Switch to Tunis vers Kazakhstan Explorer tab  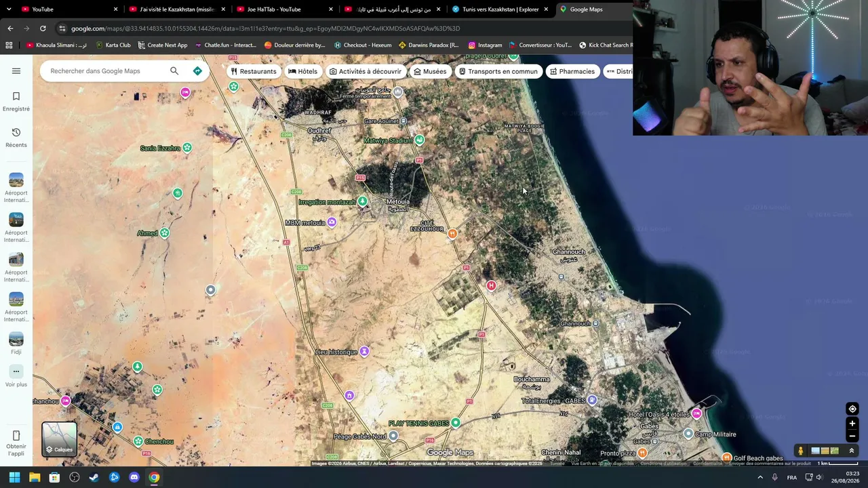500,9
